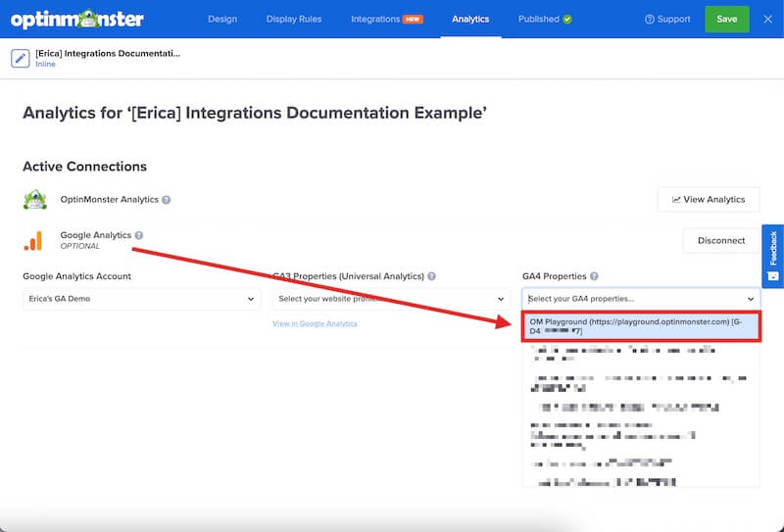The width and height of the screenshot is (784, 532).
Task: Open the Feedback side tab
Action: click(772, 256)
